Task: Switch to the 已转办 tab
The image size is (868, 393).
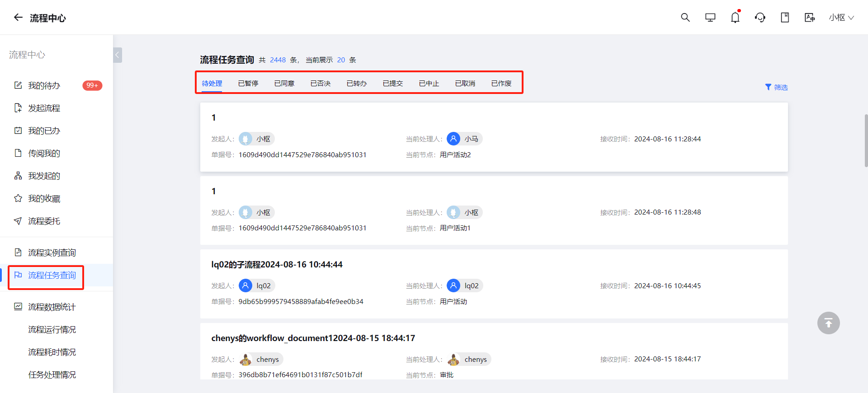Action: (357, 84)
